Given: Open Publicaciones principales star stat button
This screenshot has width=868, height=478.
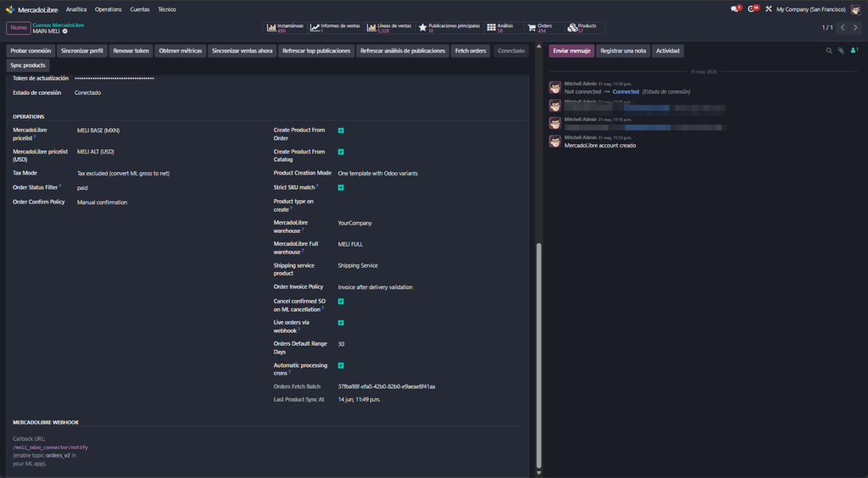Looking at the screenshot, I should coord(449,28).
